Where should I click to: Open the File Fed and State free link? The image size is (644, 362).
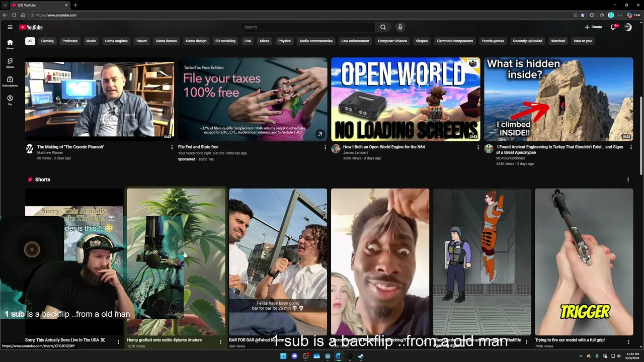tap(198, 147)
